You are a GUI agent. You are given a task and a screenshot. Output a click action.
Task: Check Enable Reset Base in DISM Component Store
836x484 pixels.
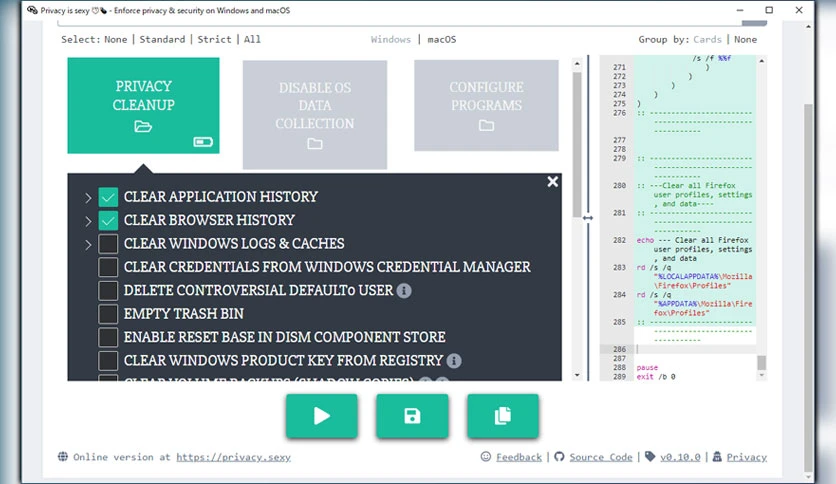[108, 338]
